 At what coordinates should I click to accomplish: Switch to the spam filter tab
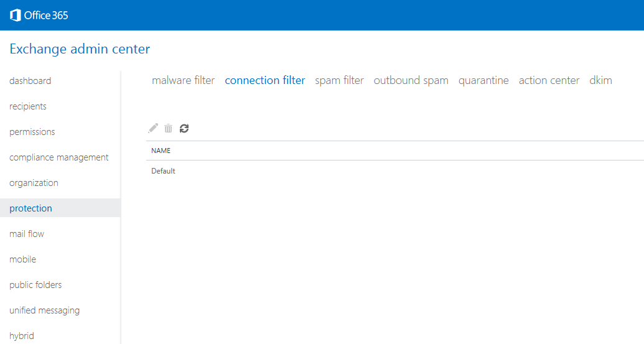tap(339, 80)
